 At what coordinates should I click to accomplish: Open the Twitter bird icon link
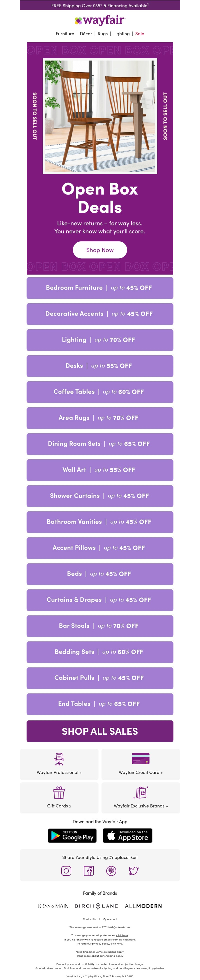point(133,870)
